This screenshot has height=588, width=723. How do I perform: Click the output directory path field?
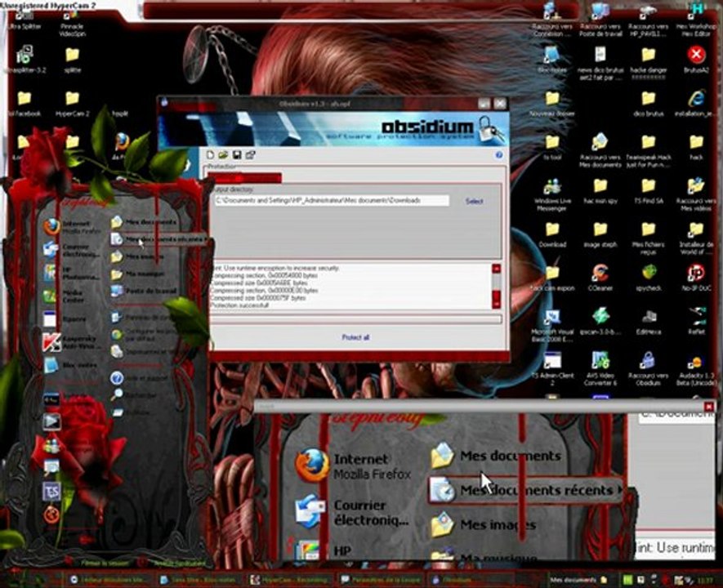(332, 200)
